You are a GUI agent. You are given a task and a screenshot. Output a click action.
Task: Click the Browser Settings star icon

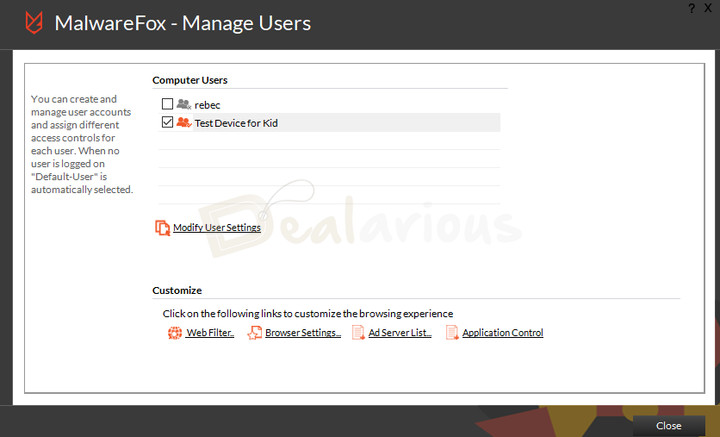pos(254,333)
